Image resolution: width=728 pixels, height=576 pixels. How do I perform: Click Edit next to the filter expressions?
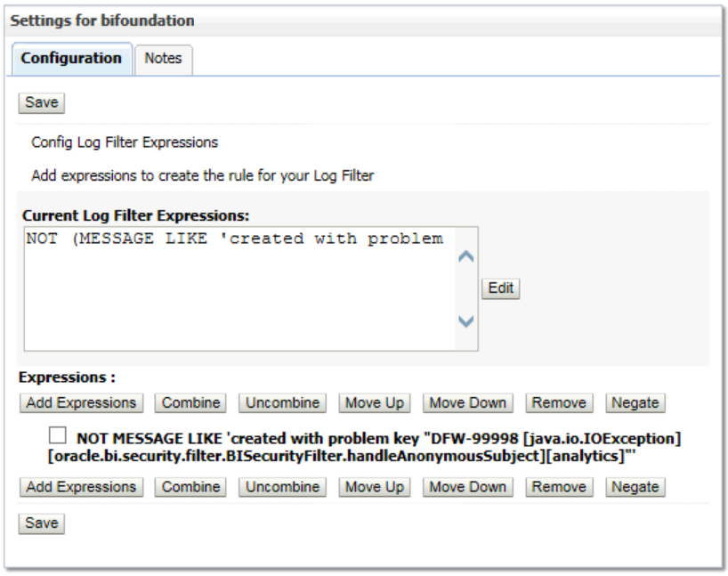click(x=501, y=288)
